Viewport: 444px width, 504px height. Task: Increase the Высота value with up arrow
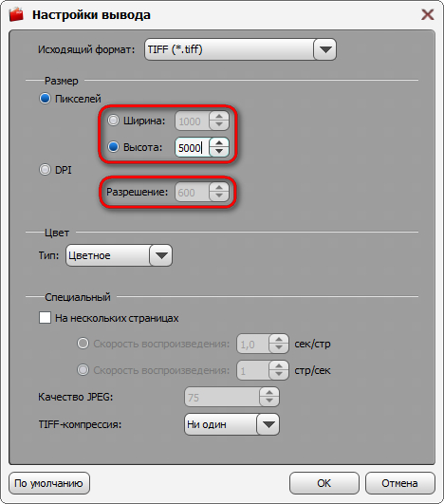click(x=219, y=143)
